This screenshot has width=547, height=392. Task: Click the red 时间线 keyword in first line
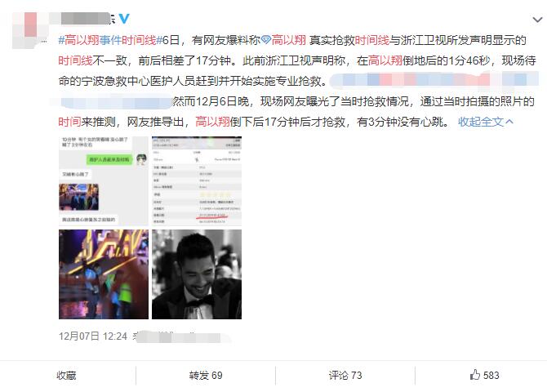coord(371,41)
